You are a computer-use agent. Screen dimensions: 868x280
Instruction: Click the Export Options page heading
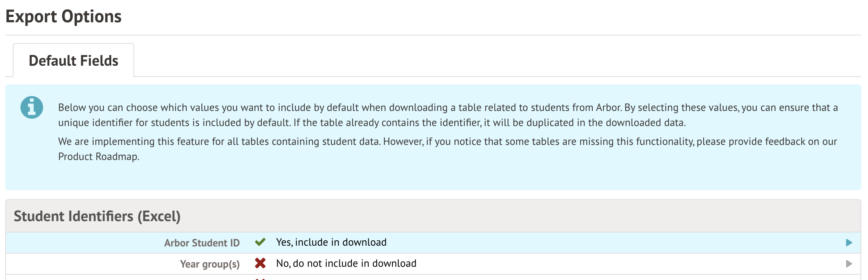click(x=63, y=17)
